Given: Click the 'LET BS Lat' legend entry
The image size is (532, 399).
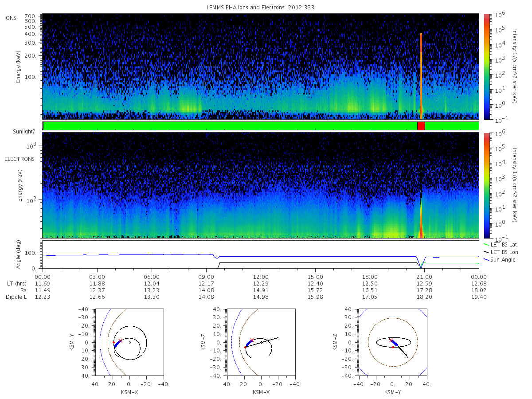Looking at the screenshot, I should point(500,244).
